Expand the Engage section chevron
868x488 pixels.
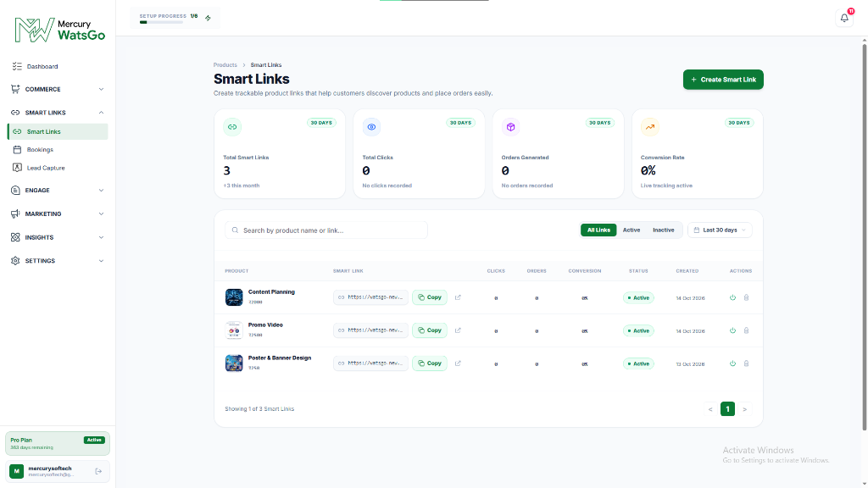coord(101,191)
